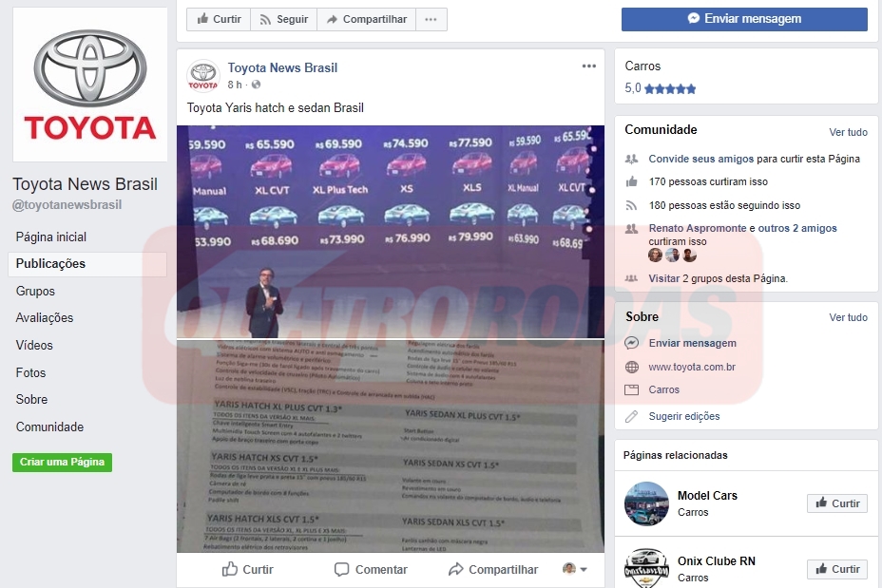Click outros 2 amigos link
This screenshot has height=588, width=882.
tap(797, 228)
